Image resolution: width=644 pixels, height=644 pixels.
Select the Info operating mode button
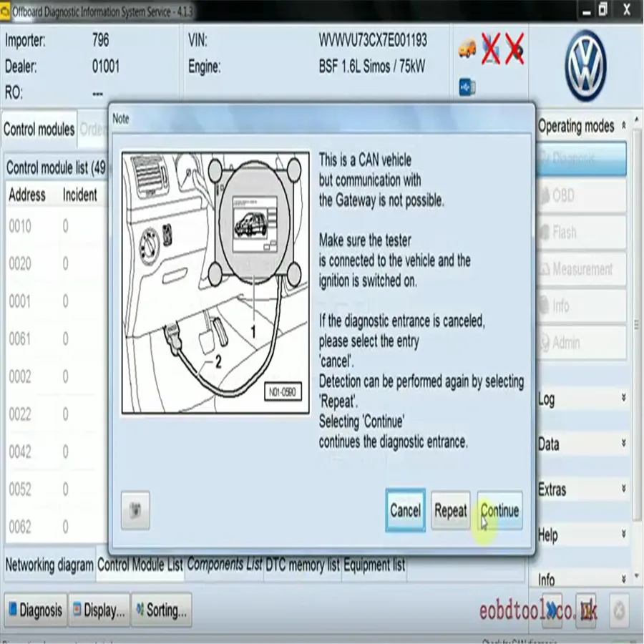coord(581,306)
